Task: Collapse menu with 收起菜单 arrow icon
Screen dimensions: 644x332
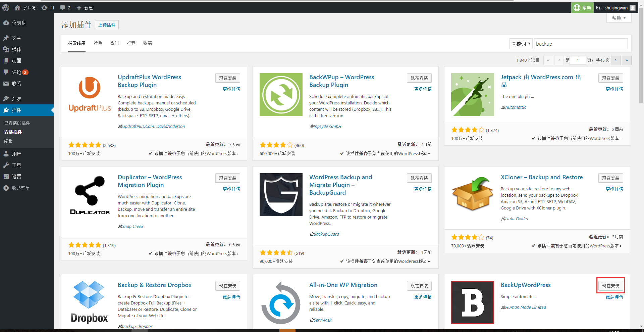Action: [x=6, y=188]
